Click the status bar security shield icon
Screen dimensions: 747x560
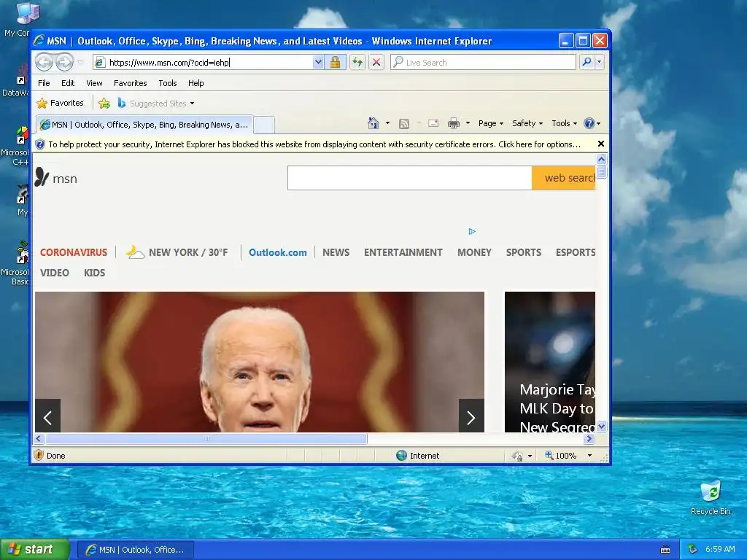tap(39, 455)
